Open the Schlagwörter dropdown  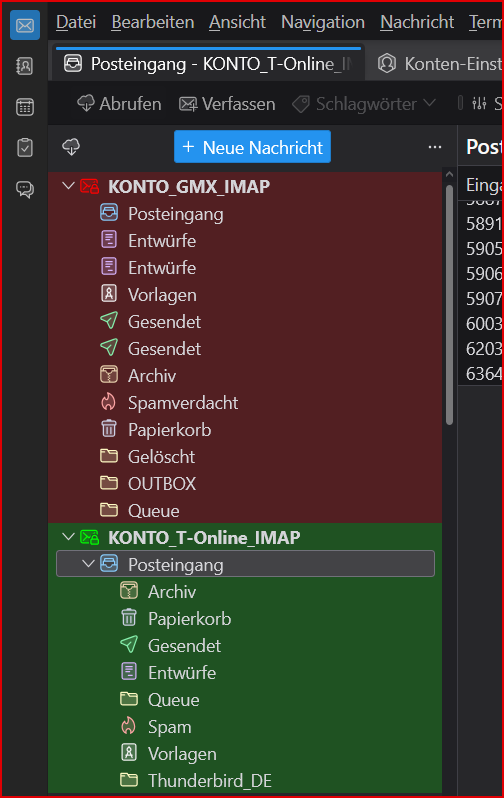(x=365, y=104)
